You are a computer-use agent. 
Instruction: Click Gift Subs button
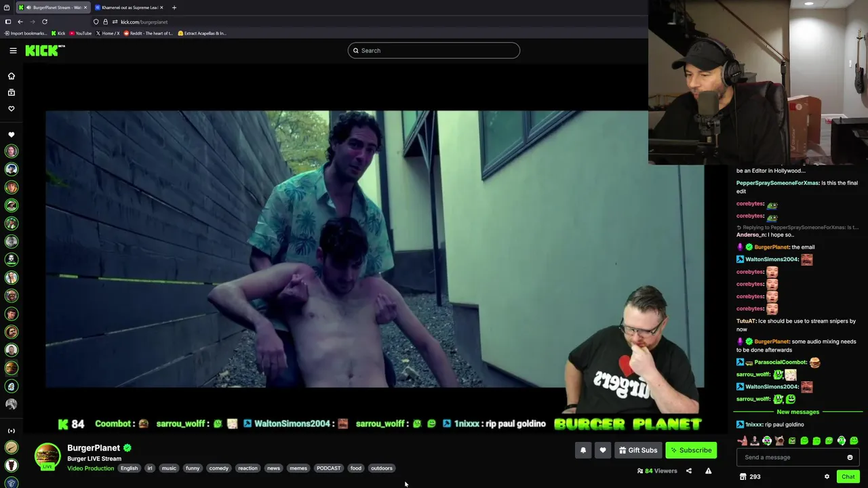coord(638,450)
